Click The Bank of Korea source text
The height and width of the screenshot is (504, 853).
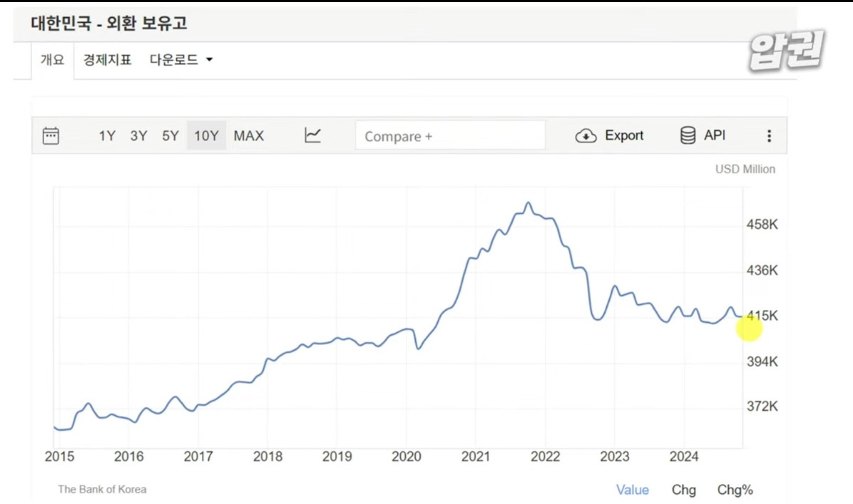(x=102, y=489)
